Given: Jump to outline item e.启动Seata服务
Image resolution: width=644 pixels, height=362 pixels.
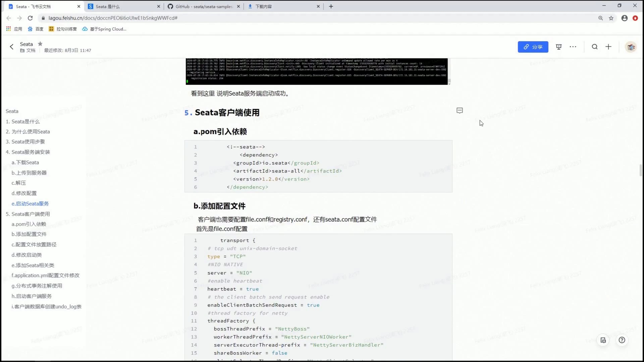Looking at the screenshot, I should (30, 204).
